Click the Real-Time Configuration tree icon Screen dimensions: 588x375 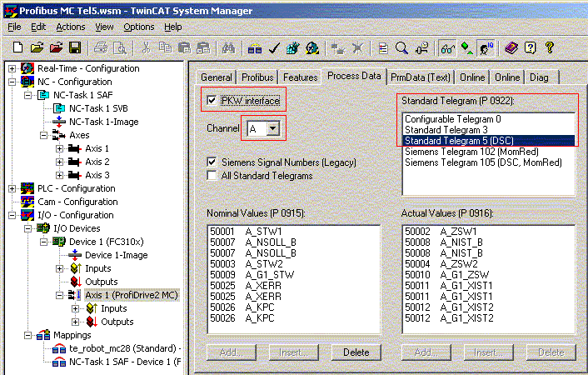pyautogui.click(x=27, y=68)
